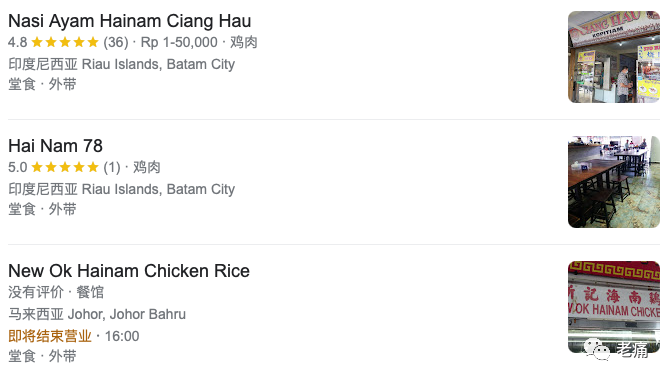View Hai Nam 78 dining tables photo
This screenshot has width=670, height=380.
(x=614, y=182)
